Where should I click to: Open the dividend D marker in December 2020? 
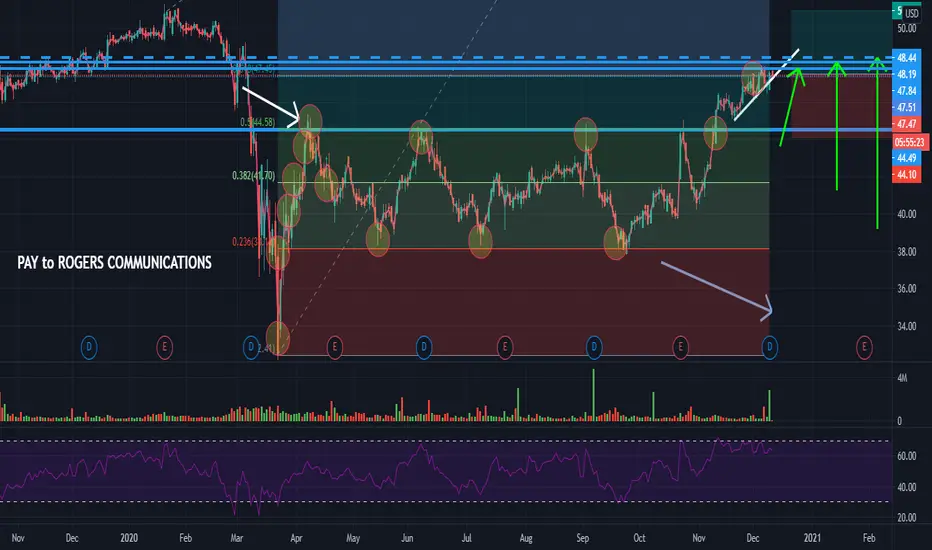tap(770, 347)
